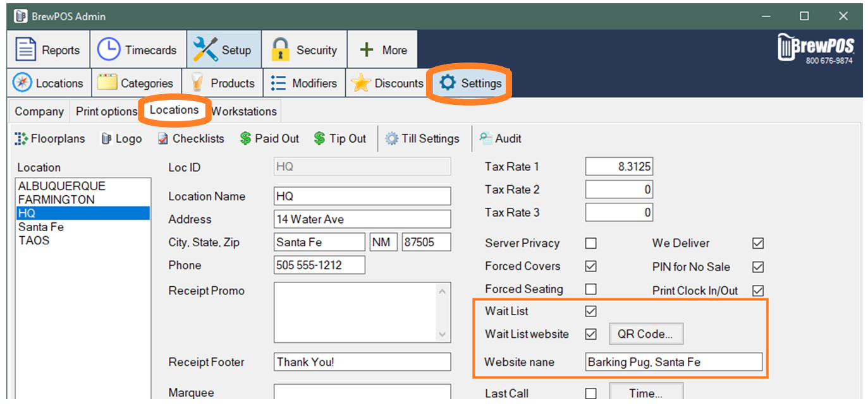The image size is (868, 408).
Task: Open the More plus menu
Action: click(x=382, y=50)
